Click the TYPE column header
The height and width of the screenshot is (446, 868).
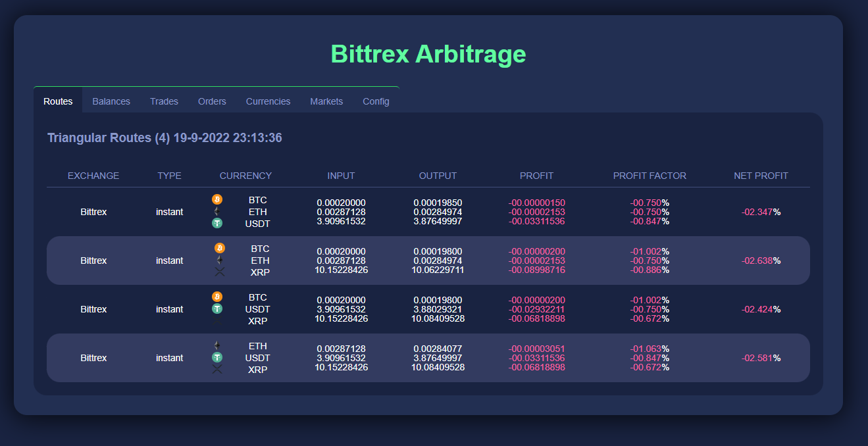click(x=169, y=176)
